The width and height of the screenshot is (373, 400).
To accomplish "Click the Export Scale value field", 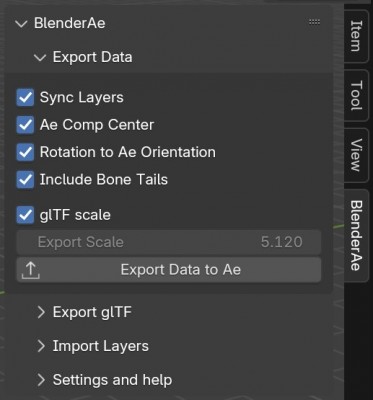I will (x=169, y=242).
